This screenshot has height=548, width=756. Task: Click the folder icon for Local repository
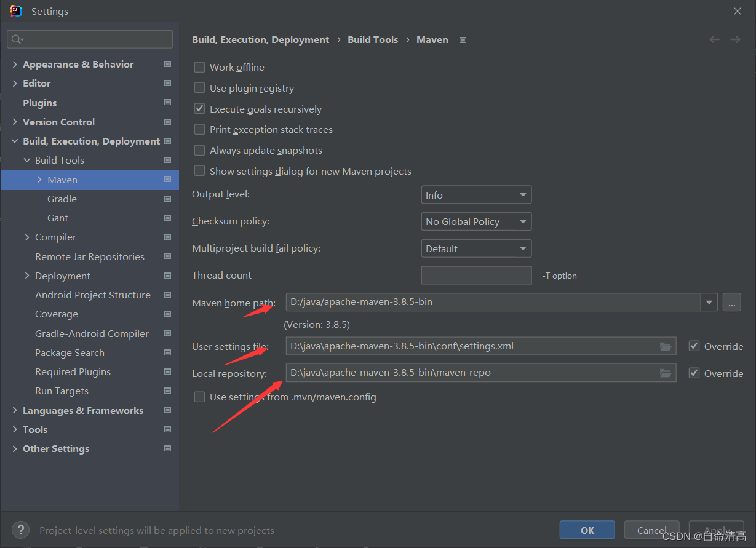[x=665, y=373]
